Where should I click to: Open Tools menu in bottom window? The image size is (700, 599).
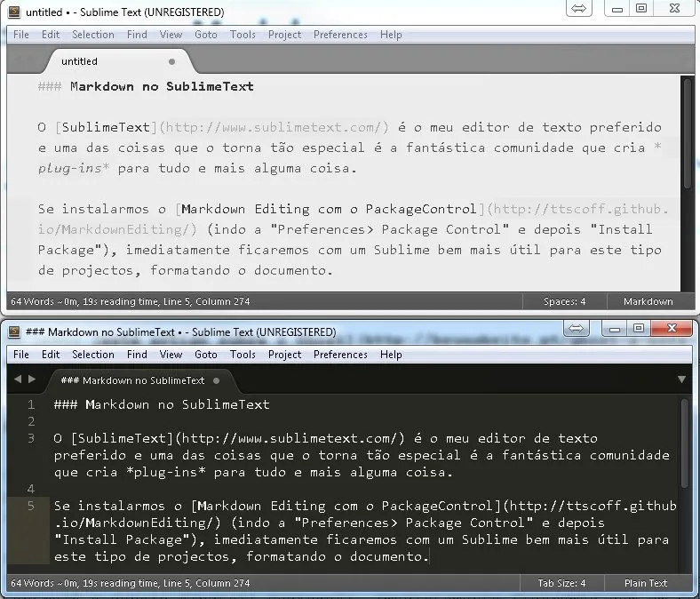(x=243, y=355)
